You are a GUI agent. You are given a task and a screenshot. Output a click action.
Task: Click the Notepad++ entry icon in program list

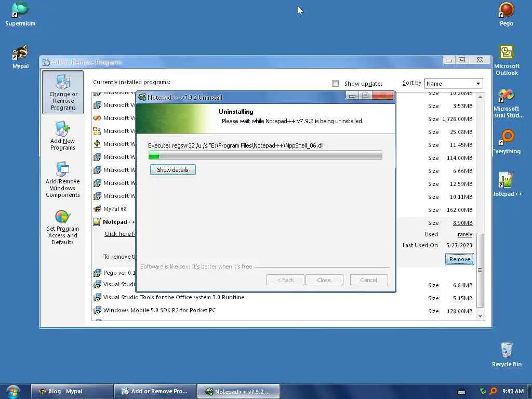pyautogui.click(x=97, y=222)
